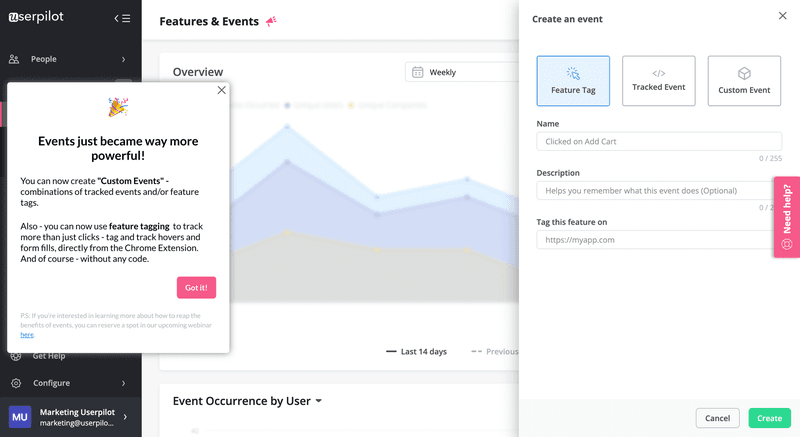Select the Custom Event type
Viewport: 800px width, 437px height.
click(744, 81)
